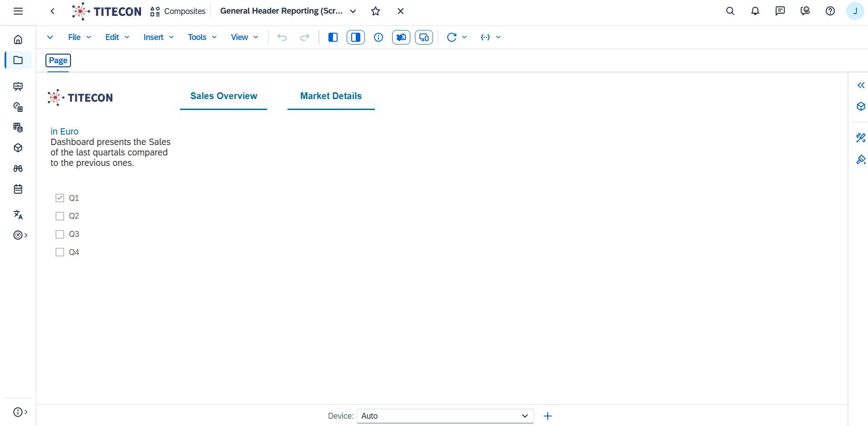Open the binoculars icon in sidebar
Image resolution: width=868 pixels, height=426 pixels.
(x=18, y=168)
